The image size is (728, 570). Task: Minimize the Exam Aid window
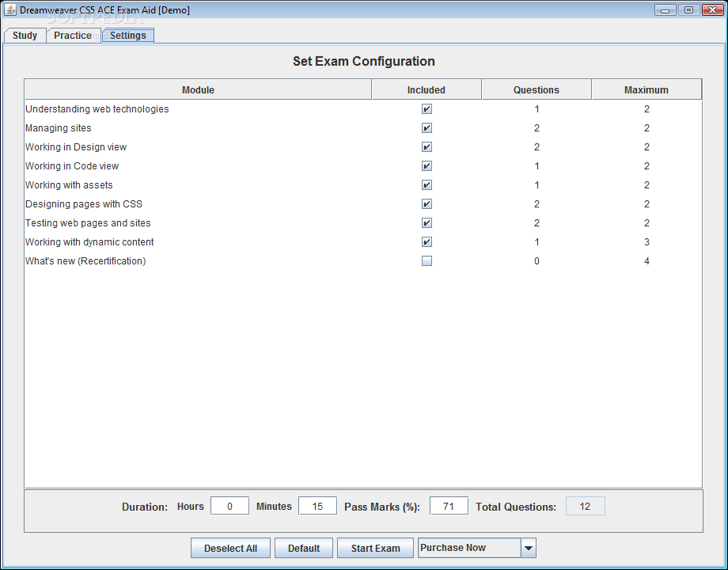tap(665, 9)
